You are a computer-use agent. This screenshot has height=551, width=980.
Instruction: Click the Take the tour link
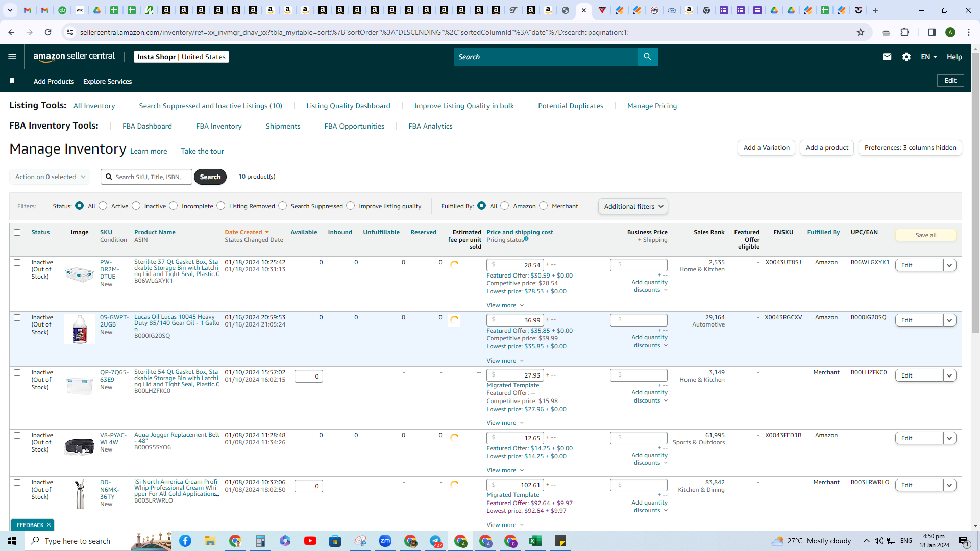pyautogui.click(x=202, y=151)
